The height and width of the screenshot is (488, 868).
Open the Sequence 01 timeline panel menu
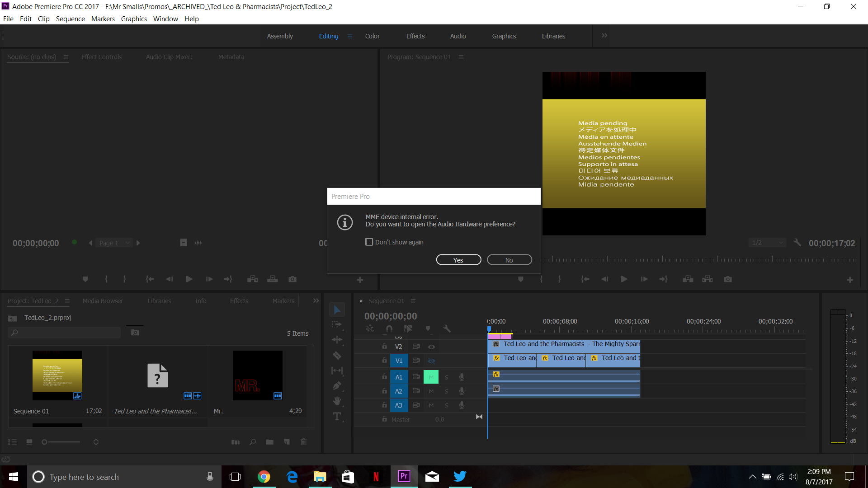[413, 301]
